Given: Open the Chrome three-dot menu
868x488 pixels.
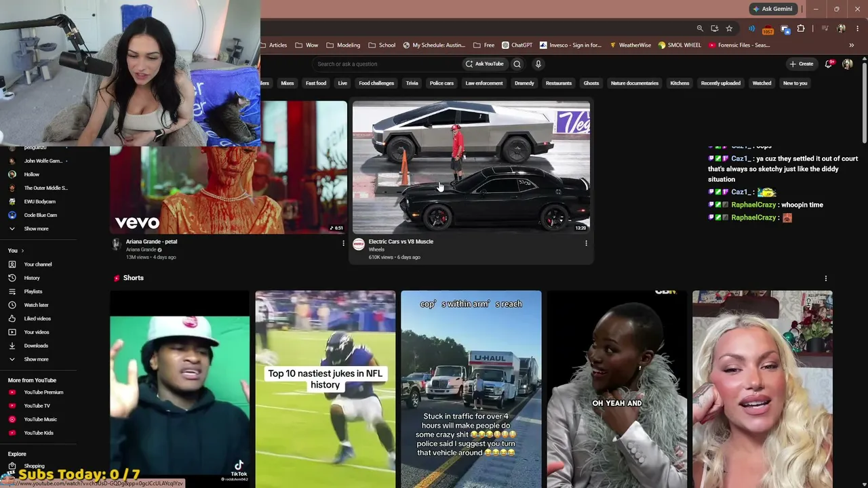Looking at the screenshot, I should pos(857,28).
